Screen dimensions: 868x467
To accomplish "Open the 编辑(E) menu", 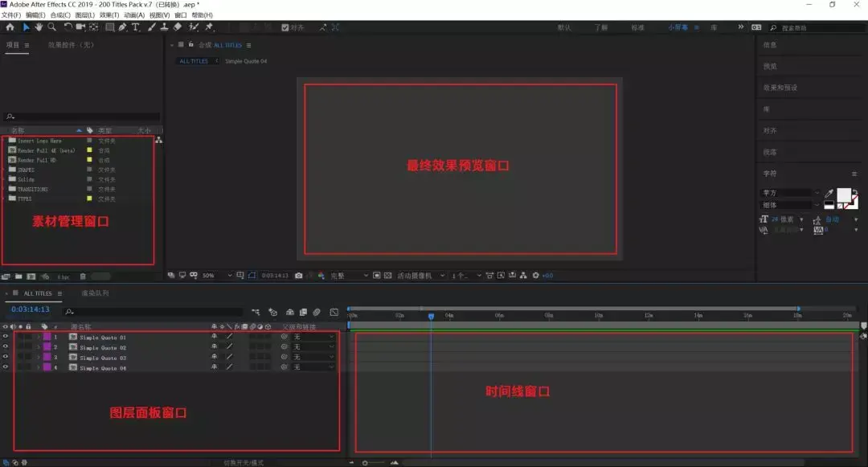I will pos(35,15).
